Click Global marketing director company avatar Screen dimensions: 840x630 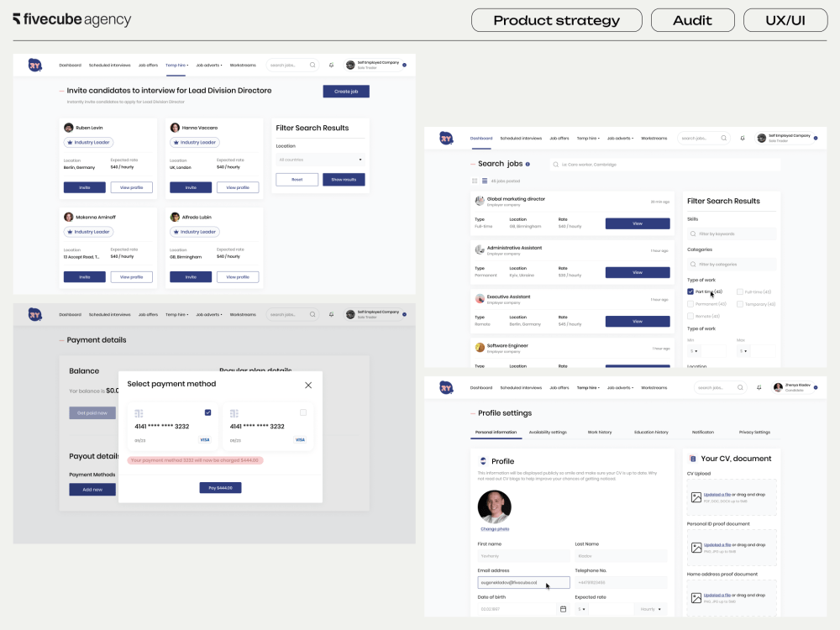click(480, 201)
